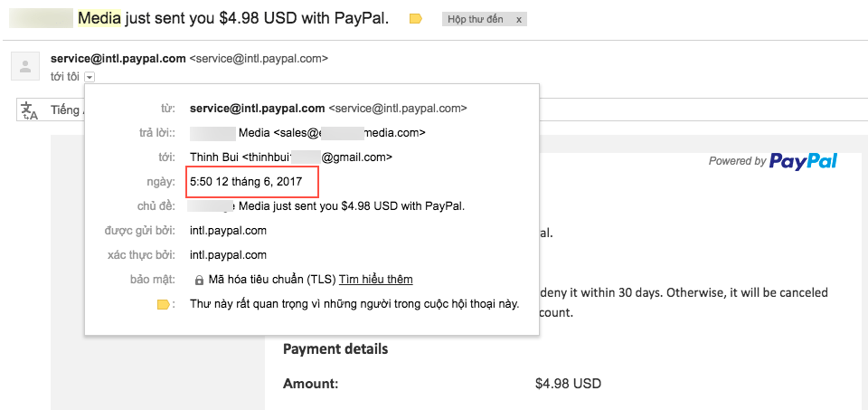Click the Amount: label
868x410 pixels.
coord(310,384)
